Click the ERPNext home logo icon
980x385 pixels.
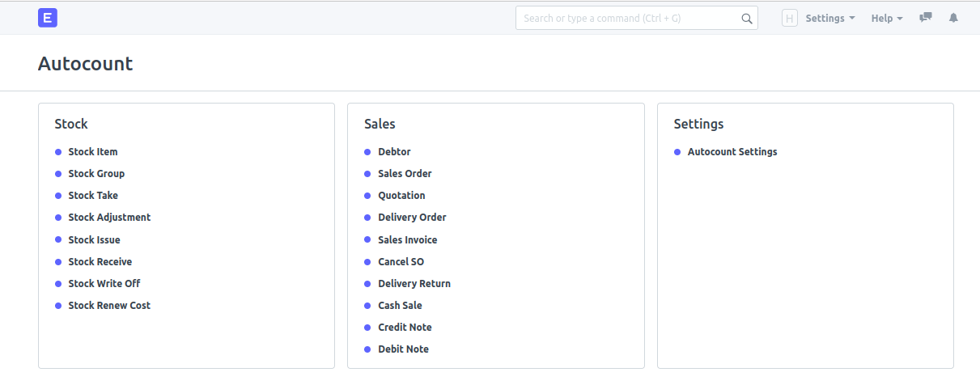(48, 18)
